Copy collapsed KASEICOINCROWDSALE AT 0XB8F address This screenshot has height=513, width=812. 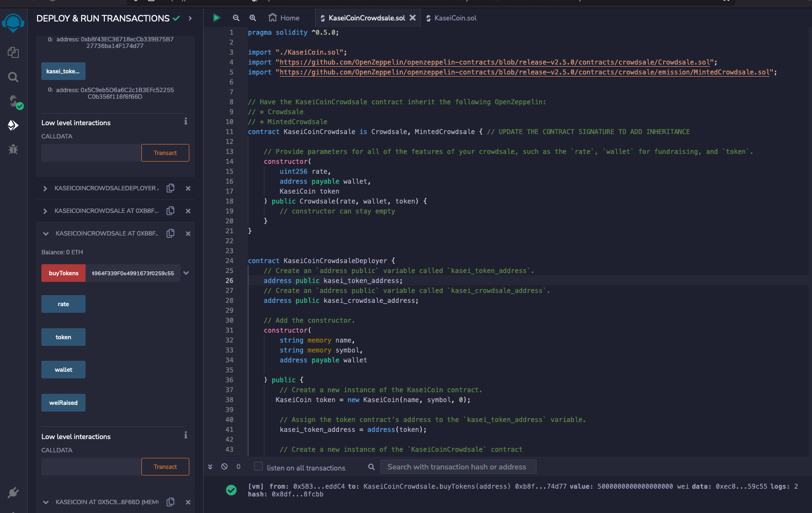171,211
